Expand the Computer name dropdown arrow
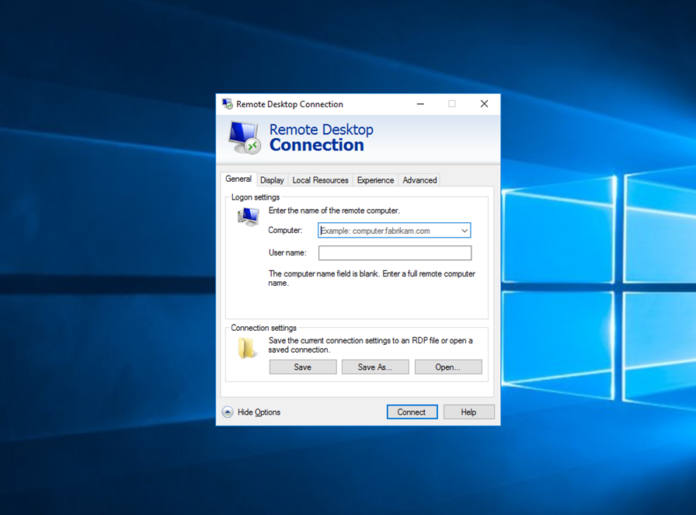 tap(464, 230)
